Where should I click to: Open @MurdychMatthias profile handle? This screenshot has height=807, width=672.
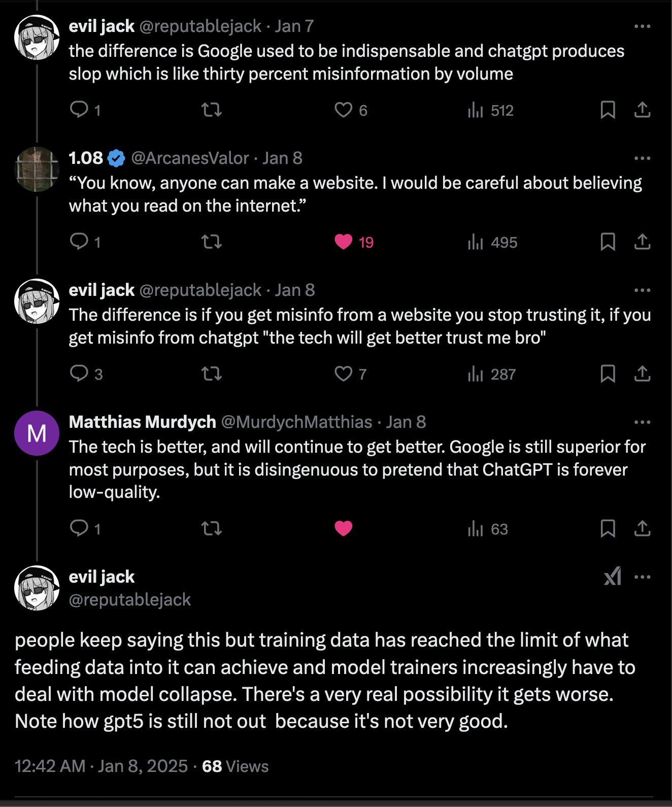(296, 422)
